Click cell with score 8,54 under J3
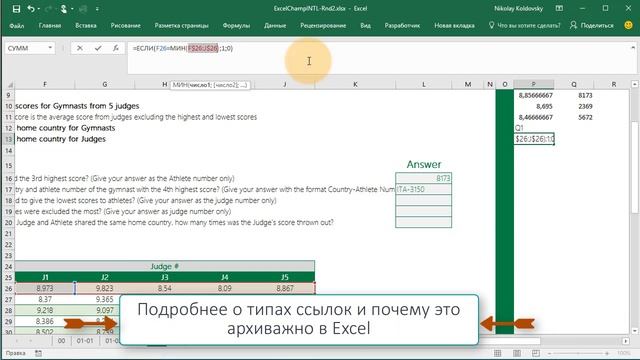Screen dimensions: 640x360 (x=164, y=289)
